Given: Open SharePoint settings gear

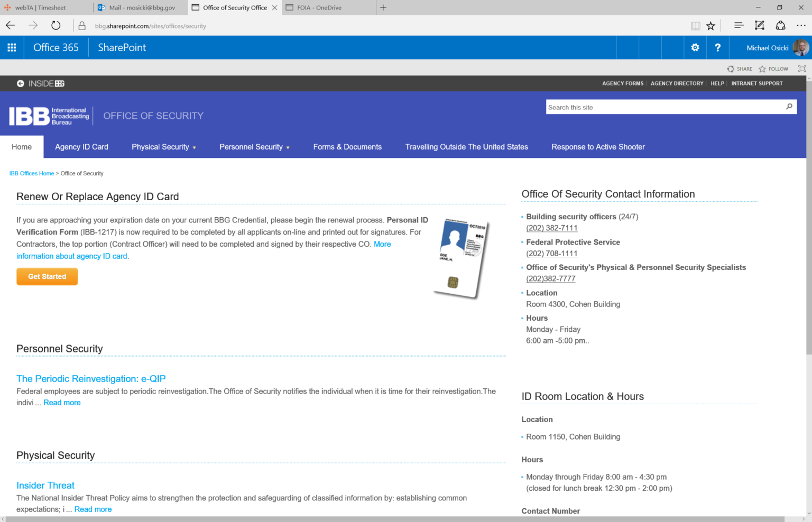Looking at the screenshot, I should [x=695, y=48].
